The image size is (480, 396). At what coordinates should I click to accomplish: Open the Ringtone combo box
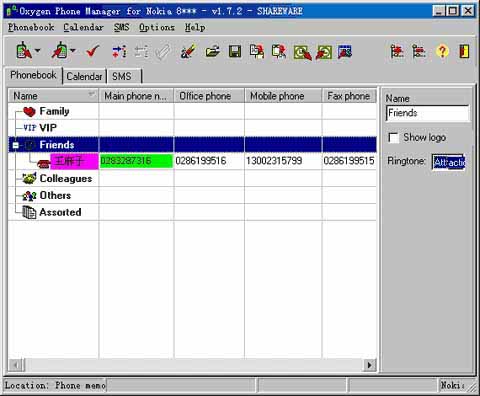coord(449,162)
